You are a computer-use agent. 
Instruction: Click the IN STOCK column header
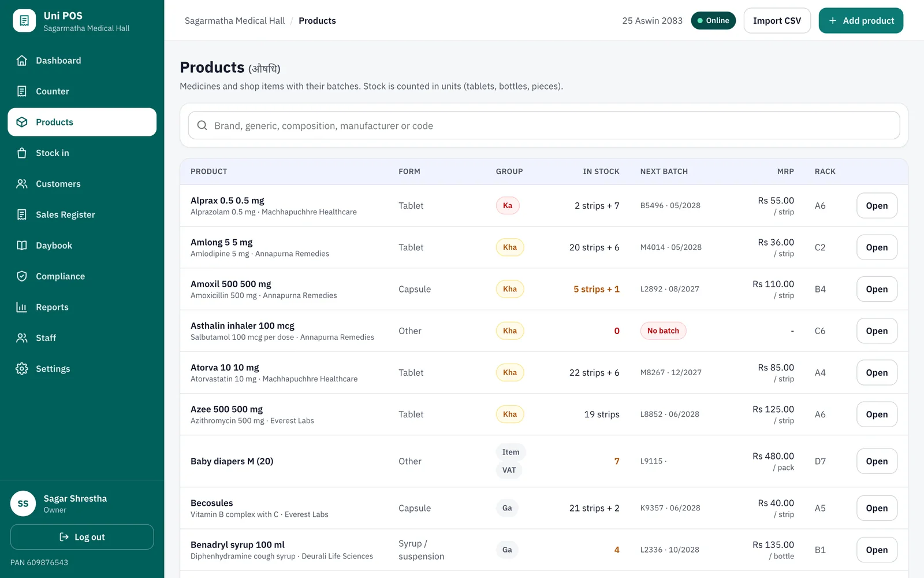coord(601,172)
